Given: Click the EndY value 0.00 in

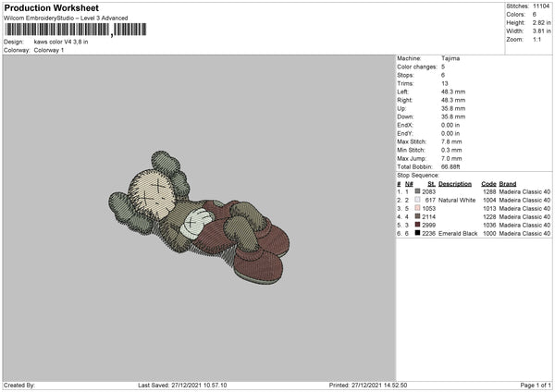Looking at the screenshot, I should click(450, 133).
